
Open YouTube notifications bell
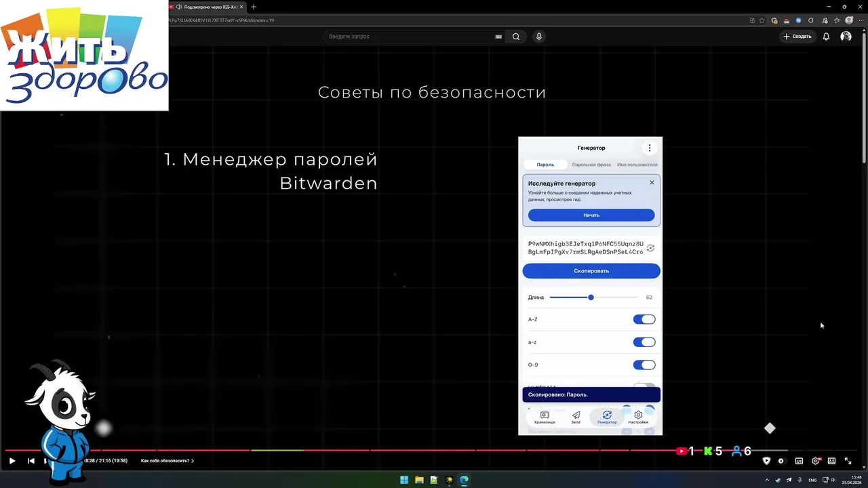click(826, 37)
